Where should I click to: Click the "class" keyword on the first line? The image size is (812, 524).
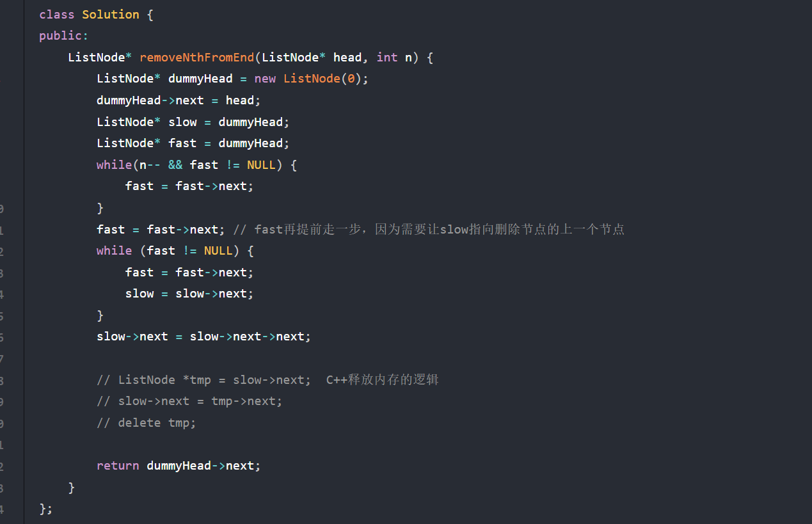(x=57, y=14)
